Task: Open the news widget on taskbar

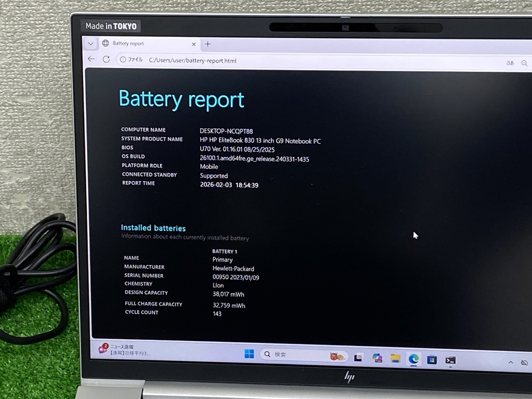Action: click(124, 350)
